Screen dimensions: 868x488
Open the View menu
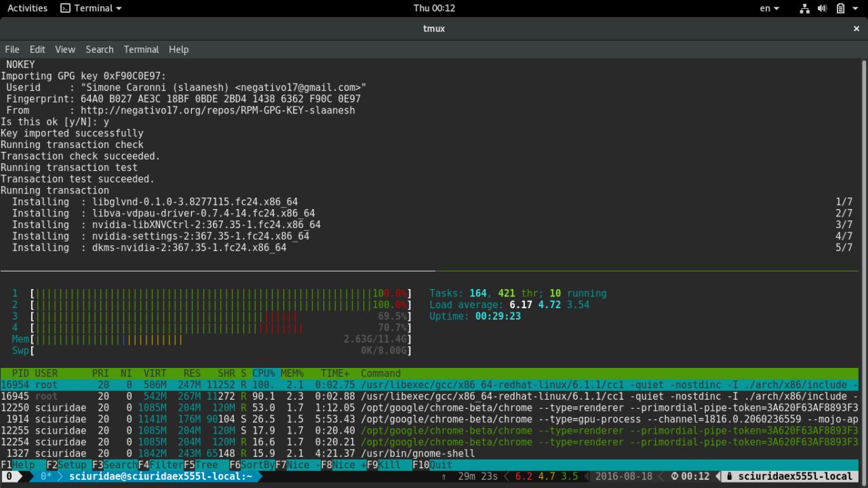[x=65, y=50]
